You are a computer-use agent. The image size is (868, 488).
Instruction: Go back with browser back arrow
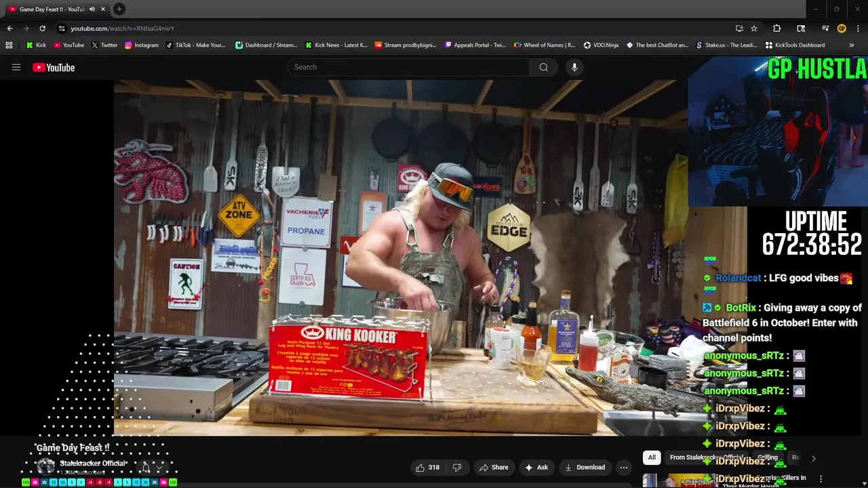pyautogui.click(x=9, y=28)
